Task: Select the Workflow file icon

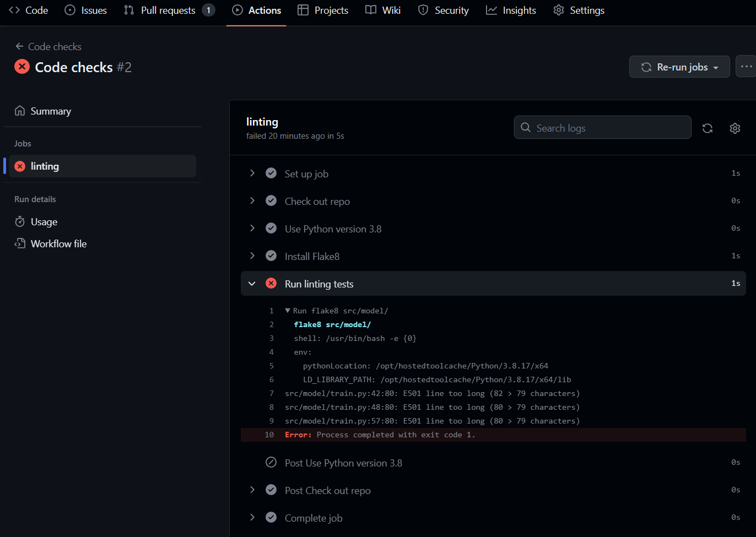Action: pos(20,243)
